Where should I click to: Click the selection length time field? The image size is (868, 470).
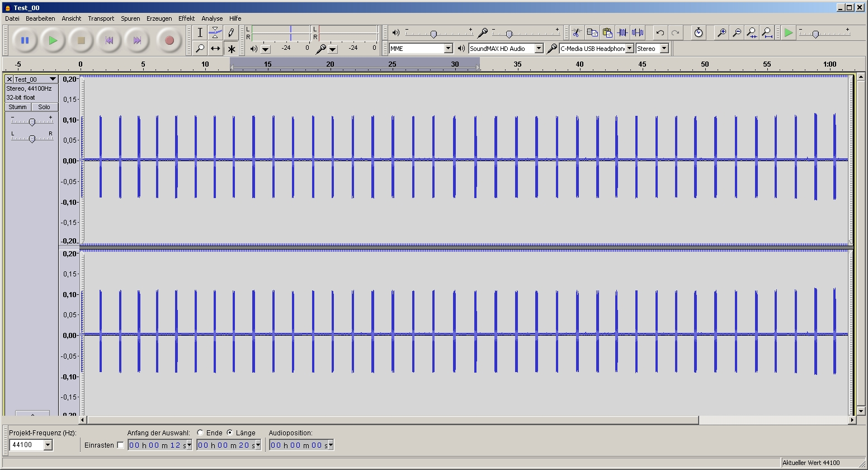pos(226,445)
